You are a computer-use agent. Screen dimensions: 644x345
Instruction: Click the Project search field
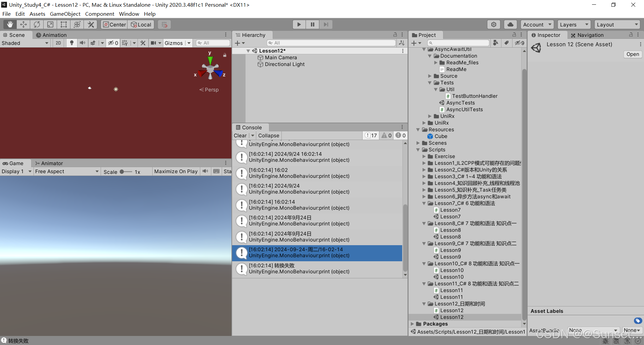point(458,43)
